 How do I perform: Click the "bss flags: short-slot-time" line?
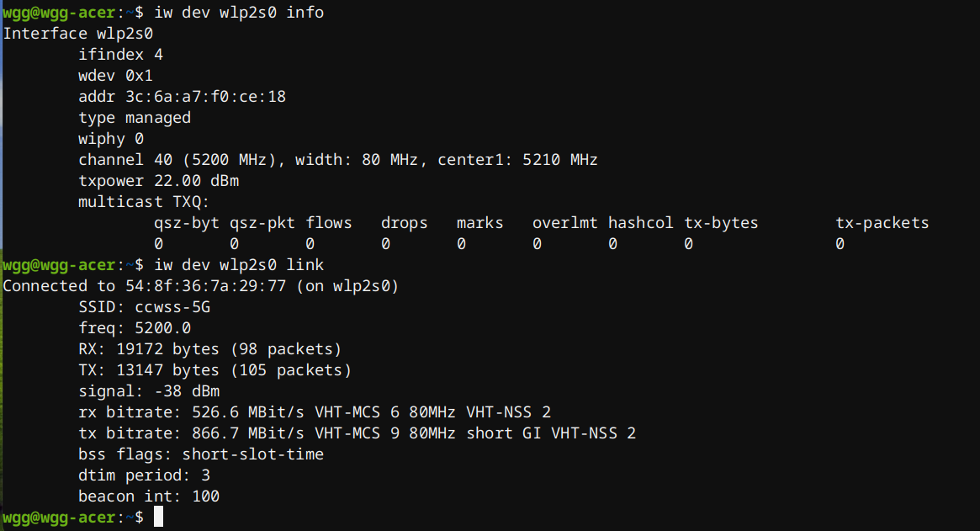click(201, 454)
